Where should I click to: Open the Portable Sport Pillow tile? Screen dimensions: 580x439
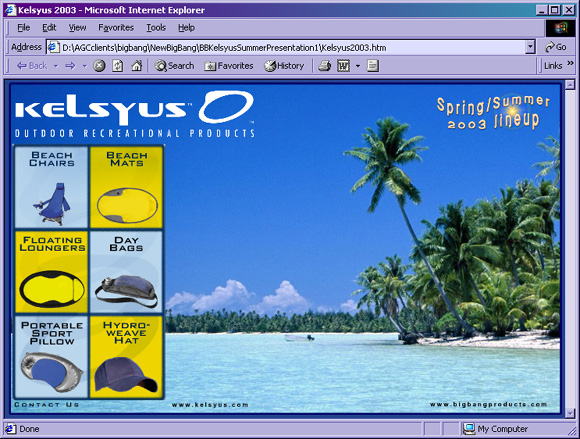click(x=51, y=357)
